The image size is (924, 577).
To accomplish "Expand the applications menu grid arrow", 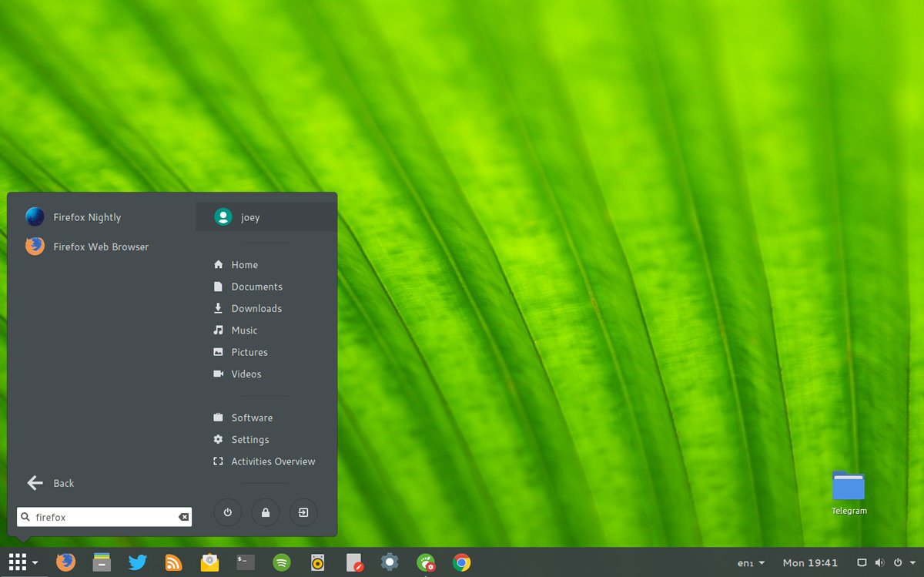I will click(35, 563).
